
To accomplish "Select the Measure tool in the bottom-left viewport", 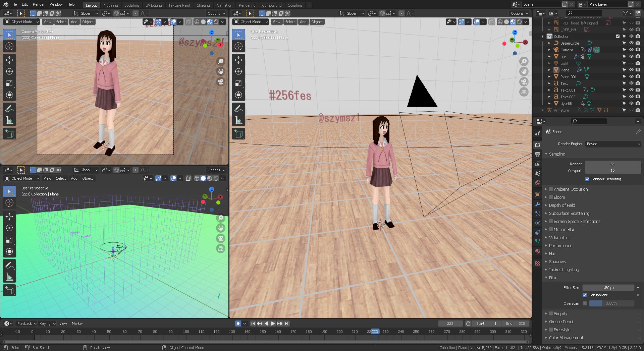I will tap(9, 277).
